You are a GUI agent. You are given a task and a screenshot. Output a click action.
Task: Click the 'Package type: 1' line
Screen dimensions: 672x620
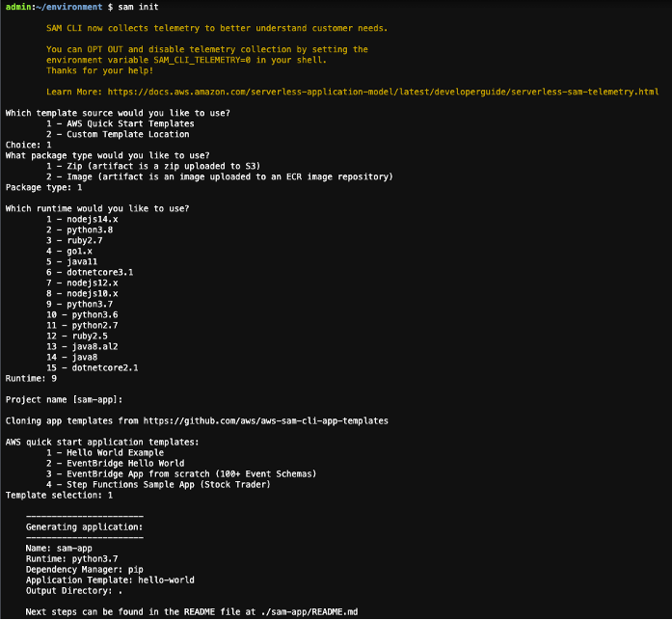pyautogui.click(x=43, y=187)
